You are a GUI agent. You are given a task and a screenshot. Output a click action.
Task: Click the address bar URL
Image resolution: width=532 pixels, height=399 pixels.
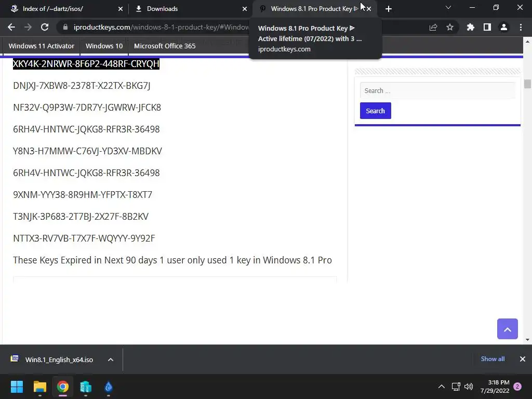point(161,27)
